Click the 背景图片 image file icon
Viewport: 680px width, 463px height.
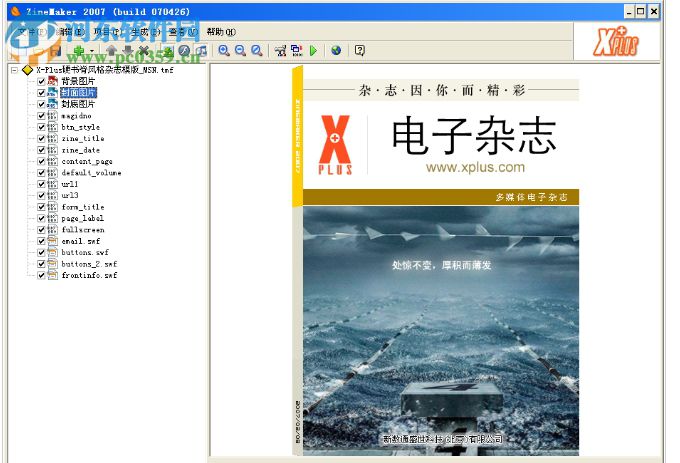click(x=52, y=81)
